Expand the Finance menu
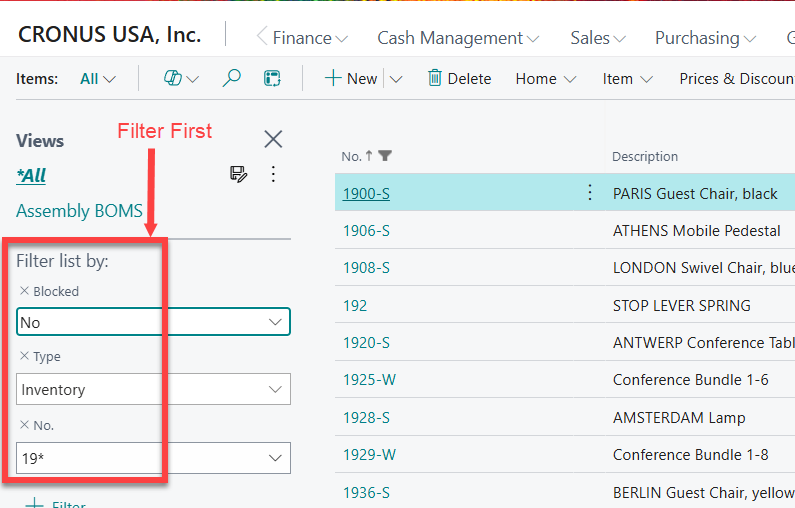The image size is (795, 508). [x=310, y=38]
